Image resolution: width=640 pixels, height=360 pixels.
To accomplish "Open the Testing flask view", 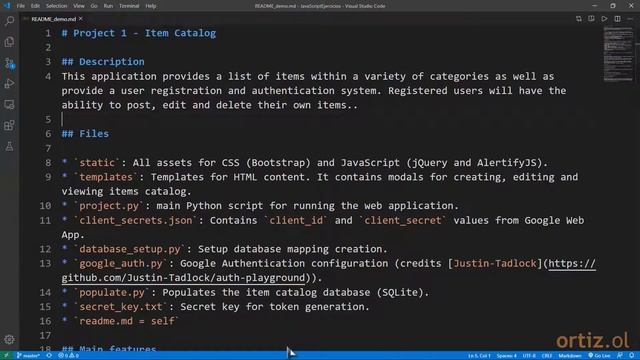I will coord(9,146).
